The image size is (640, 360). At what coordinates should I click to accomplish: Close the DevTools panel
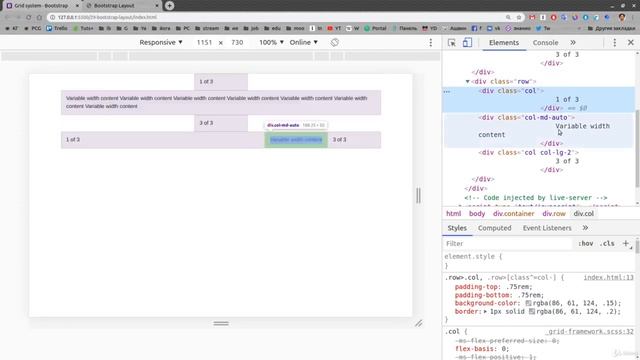pyautogui.click(x=631, y=42)
